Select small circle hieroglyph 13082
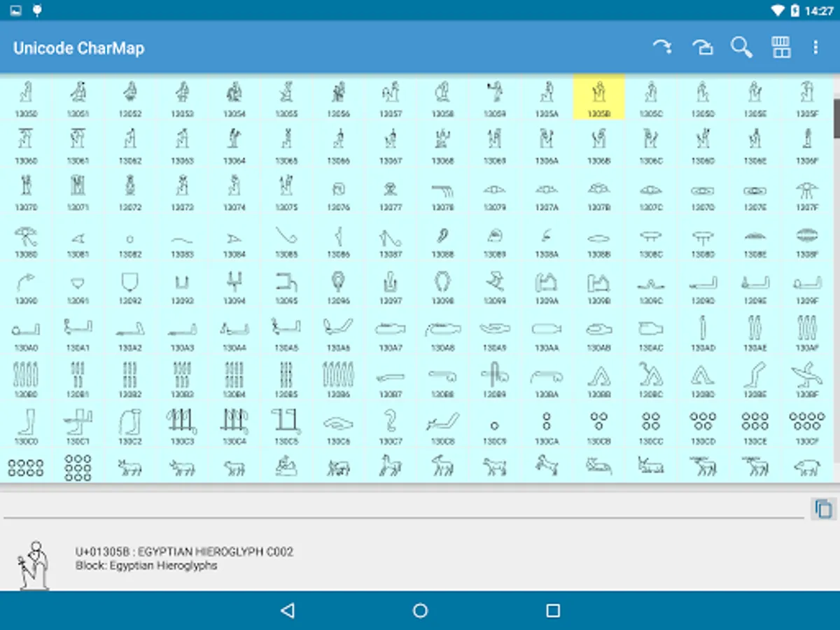 [130, 238]
